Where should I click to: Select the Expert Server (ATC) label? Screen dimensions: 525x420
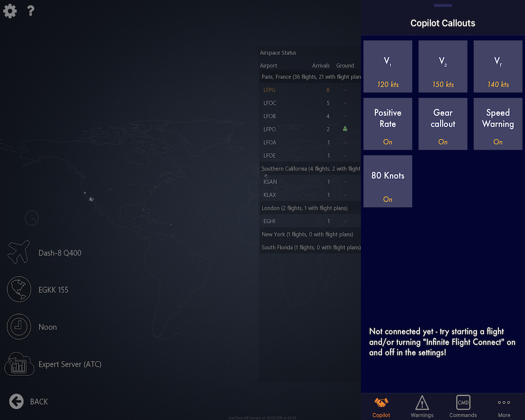click(x=70, y=364)
